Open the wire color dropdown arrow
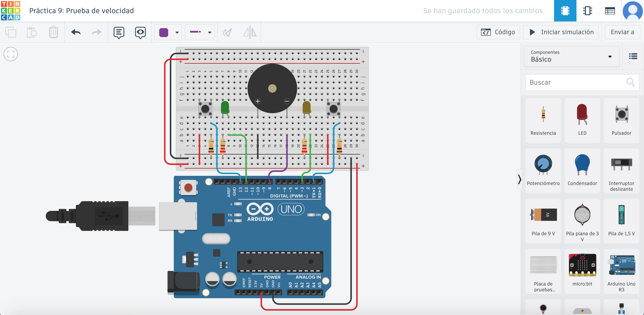 (177, 32)
